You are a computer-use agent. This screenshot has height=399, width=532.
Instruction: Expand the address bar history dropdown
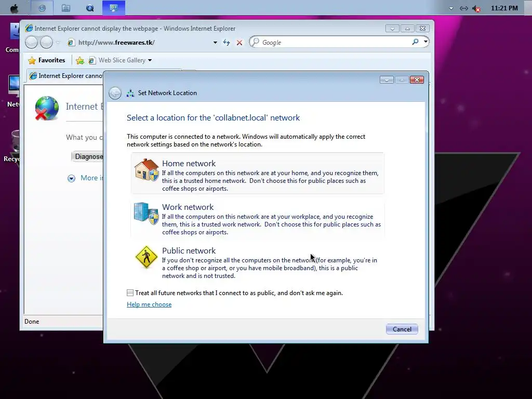(215, 43)
